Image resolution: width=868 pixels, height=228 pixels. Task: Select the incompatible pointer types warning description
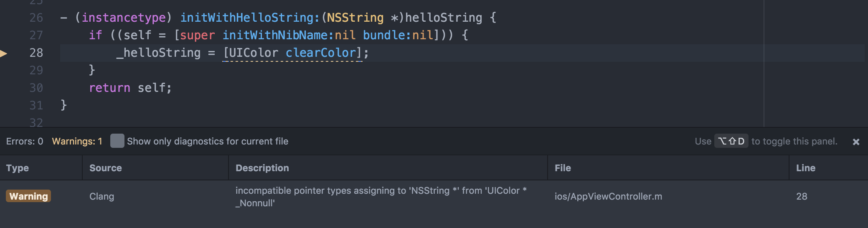coord(381,197)
